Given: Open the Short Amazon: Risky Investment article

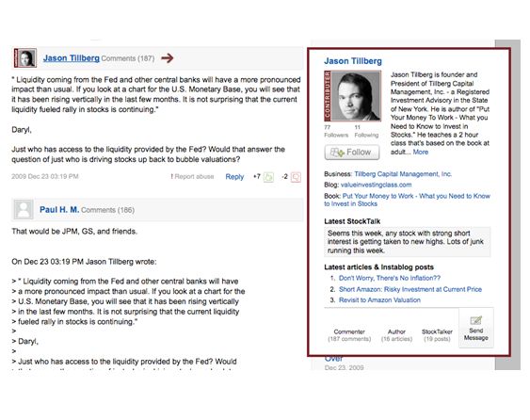Looking at the screenshot, I should 410,289.
